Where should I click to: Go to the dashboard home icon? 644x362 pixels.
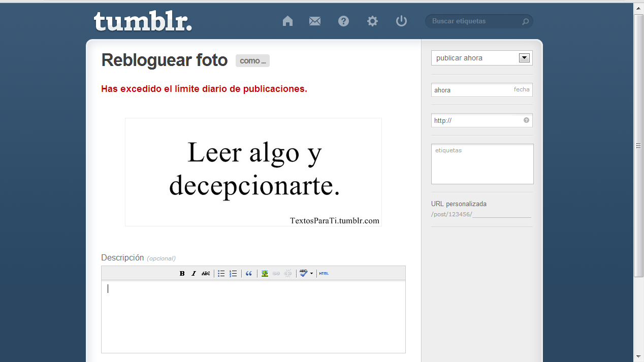point(288,21)
